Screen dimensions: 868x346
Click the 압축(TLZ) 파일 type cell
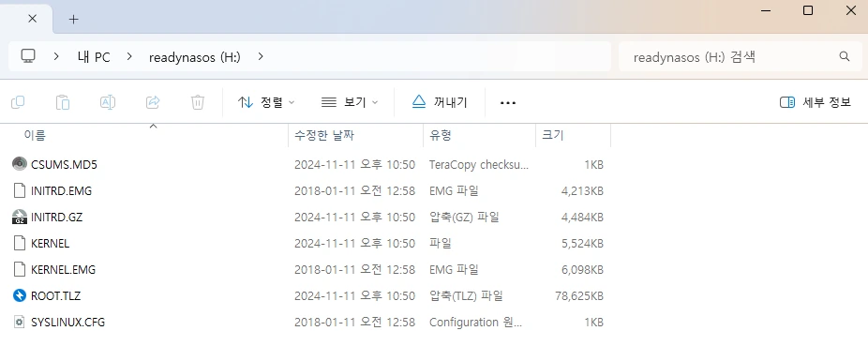click(466, 296)
